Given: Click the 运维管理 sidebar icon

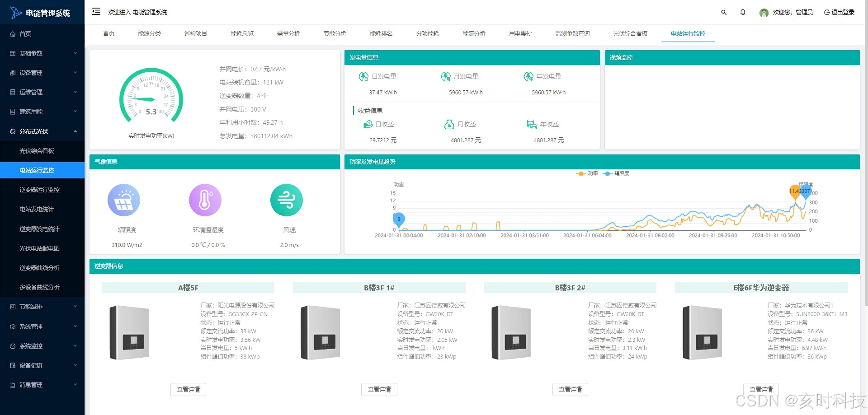Looking at the screenshot, I should pyautogui.click(x=13, y=92).
